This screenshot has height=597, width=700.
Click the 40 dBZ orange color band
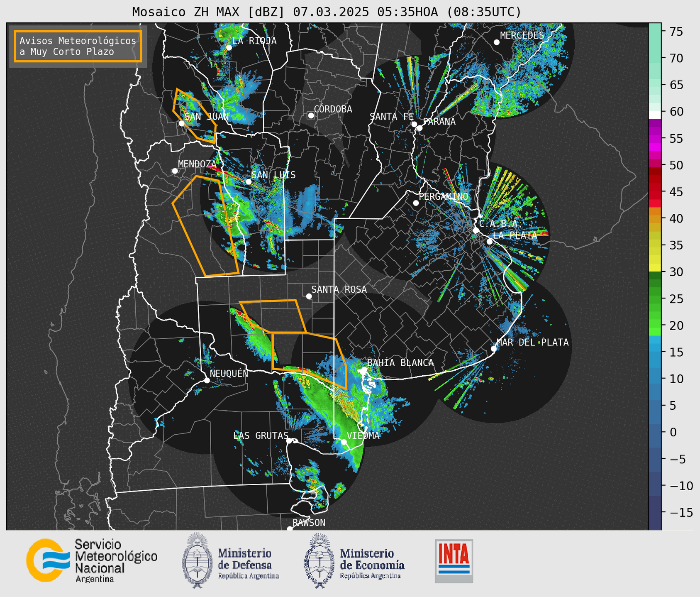[x=655, y=219]
